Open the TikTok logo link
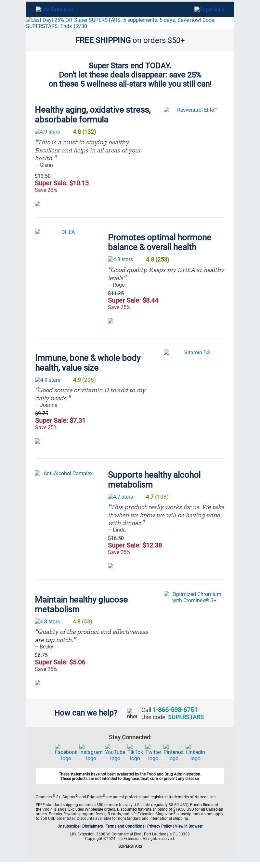This screenshot has height=868, width=260. pos(135,752)
